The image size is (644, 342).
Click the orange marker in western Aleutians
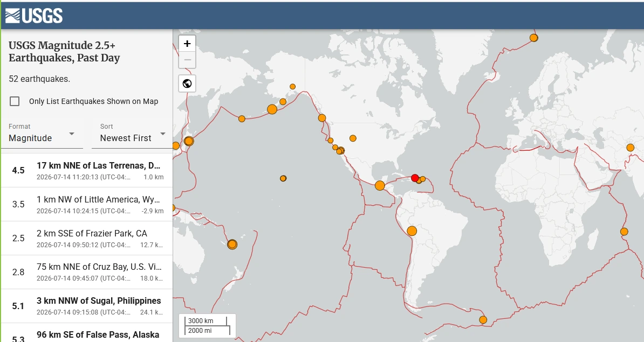pyautogui.click(x=242, y=119)
